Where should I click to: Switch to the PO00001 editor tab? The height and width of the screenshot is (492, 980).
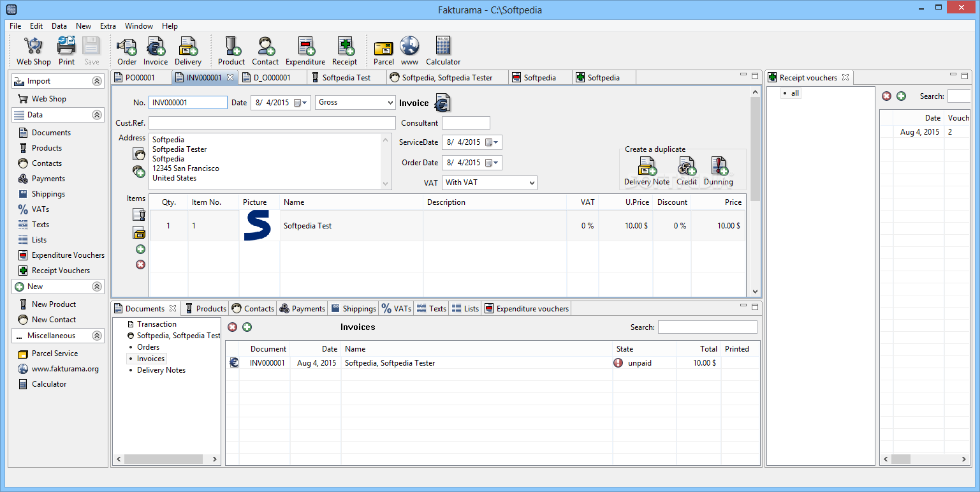pos(140,77)
